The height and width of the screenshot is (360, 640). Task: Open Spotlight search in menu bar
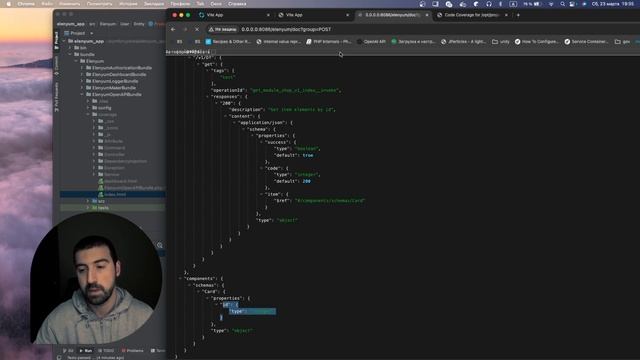[562, 4]
